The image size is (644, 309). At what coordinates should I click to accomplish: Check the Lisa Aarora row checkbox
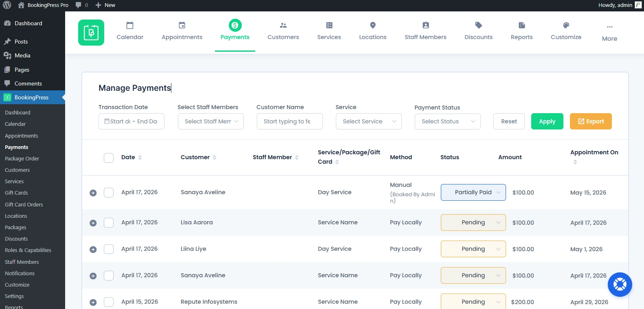(x=109, y=223)
